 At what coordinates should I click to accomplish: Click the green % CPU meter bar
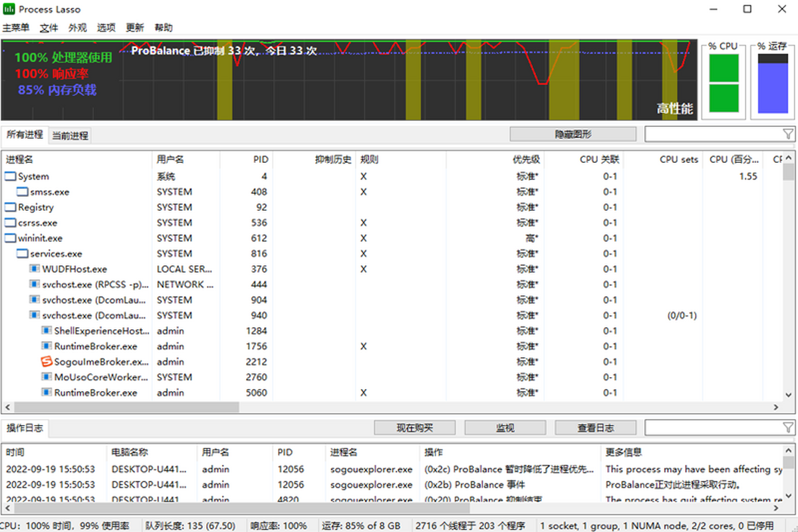click(724, 83)
